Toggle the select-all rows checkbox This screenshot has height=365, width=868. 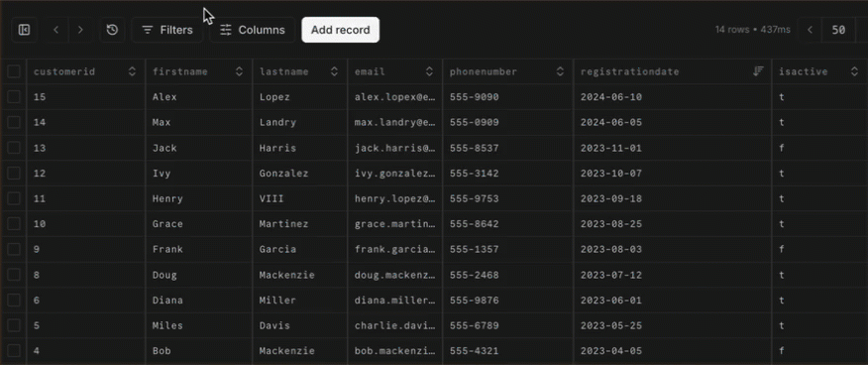point(14,71)
